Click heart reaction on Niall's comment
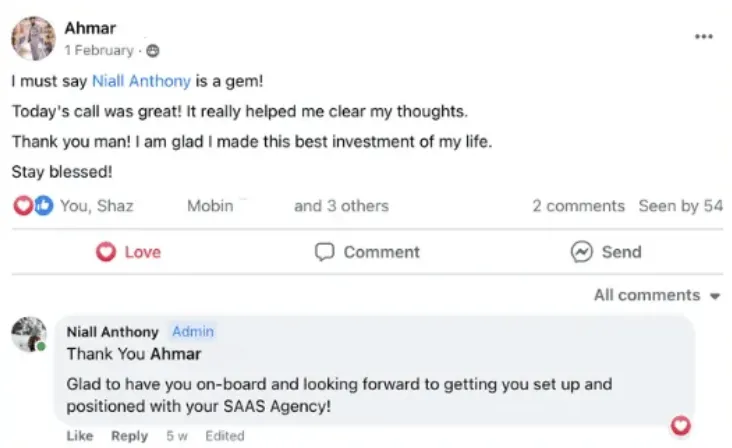The width and height of the screenshot is (732, 448). [682, 425]
